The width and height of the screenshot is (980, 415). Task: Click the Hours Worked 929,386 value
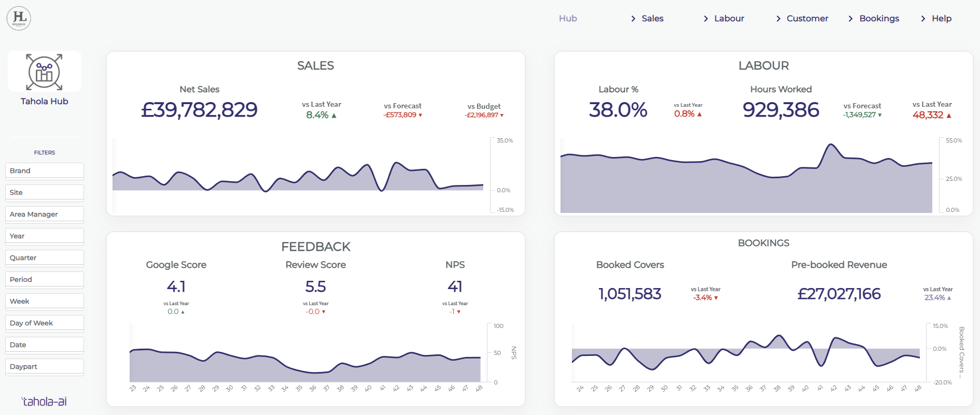[781, 110]
